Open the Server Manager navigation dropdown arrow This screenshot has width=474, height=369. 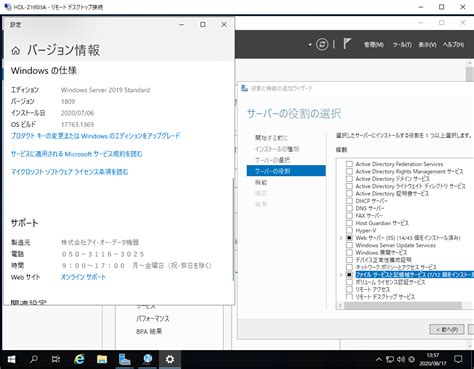tap(310, 44)
